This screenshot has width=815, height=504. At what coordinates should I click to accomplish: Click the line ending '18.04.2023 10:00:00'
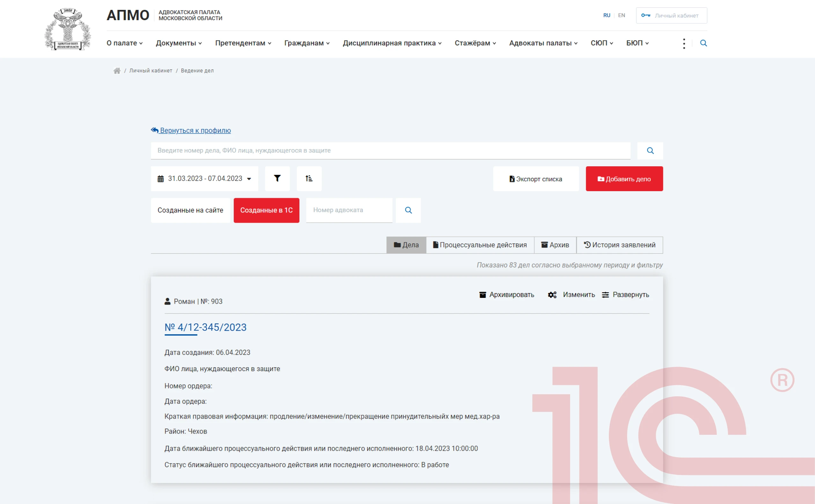tap(321, 449)
